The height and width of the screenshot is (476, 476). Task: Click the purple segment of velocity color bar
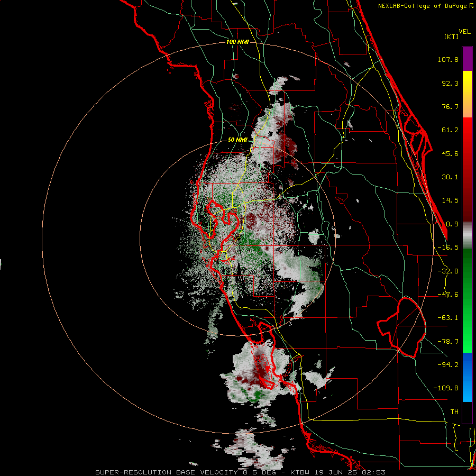[467, 59]
